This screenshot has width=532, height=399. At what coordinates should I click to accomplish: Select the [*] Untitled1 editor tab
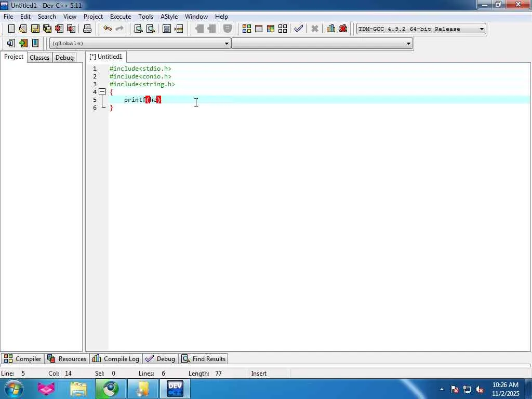[106, 57]
